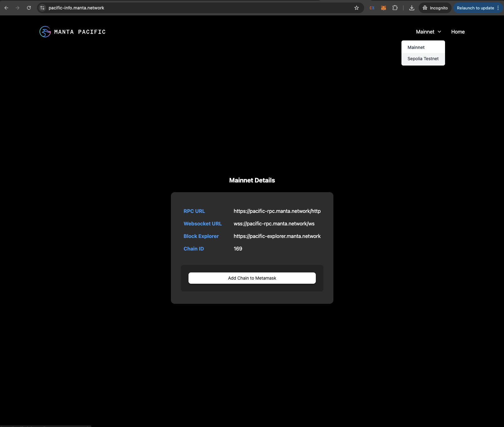Click the browser forward arrow
504x427 pixels.
[x=18, y=8]
